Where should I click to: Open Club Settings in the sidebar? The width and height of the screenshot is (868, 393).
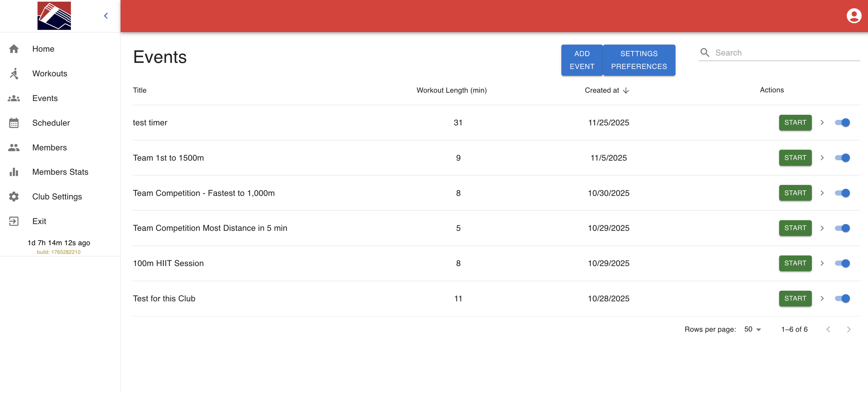pos(60,197)
